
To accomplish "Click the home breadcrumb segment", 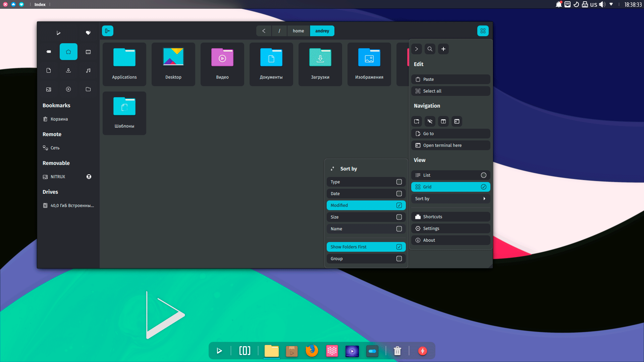I will tap(298, 31).
